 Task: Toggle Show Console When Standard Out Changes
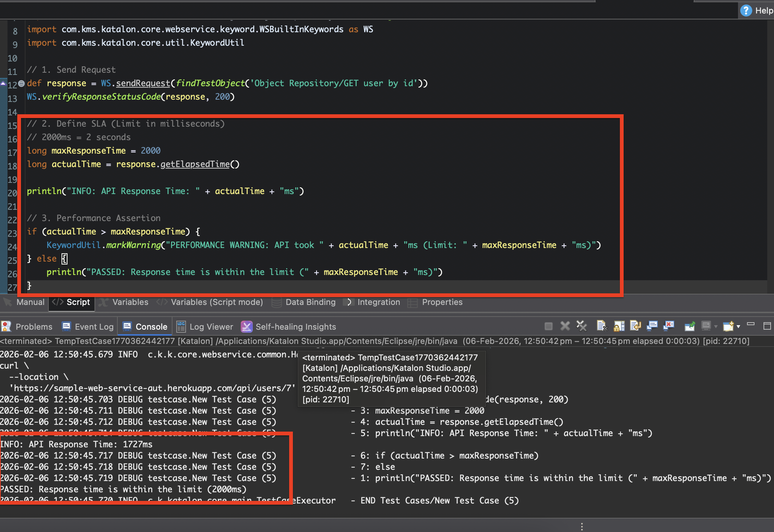coord(652,326)
